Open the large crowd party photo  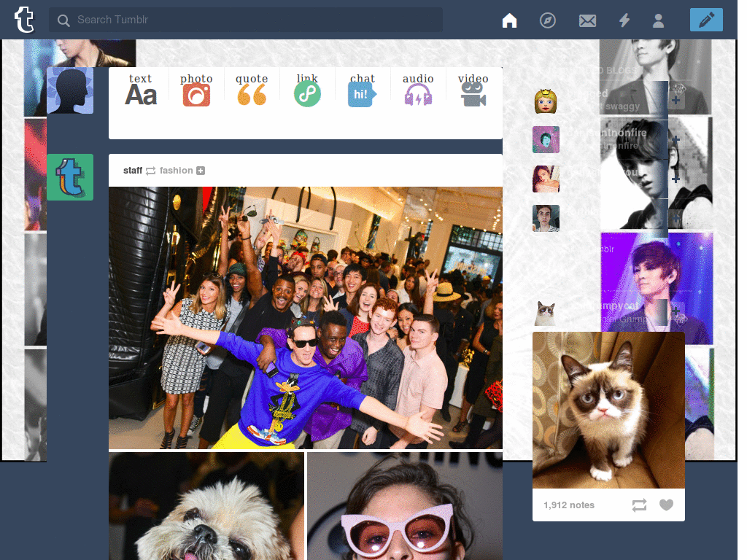pos(306,318)
